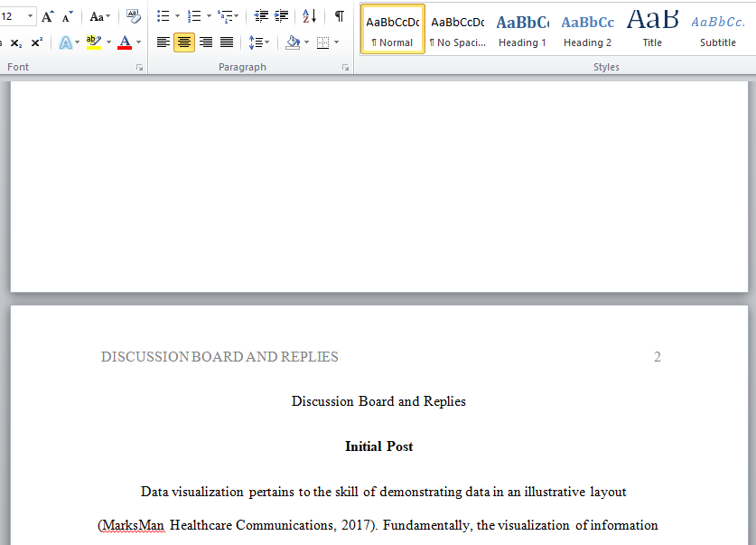
Task: Click the misspelled word MarksMan
Action: point(134,525)
